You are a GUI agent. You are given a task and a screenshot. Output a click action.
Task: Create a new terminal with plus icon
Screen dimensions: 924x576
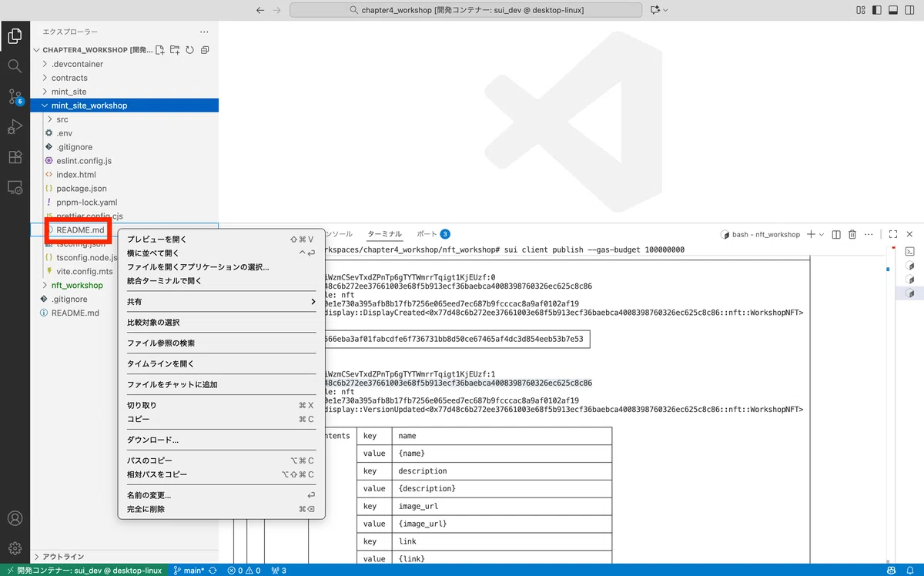[811, 234]
